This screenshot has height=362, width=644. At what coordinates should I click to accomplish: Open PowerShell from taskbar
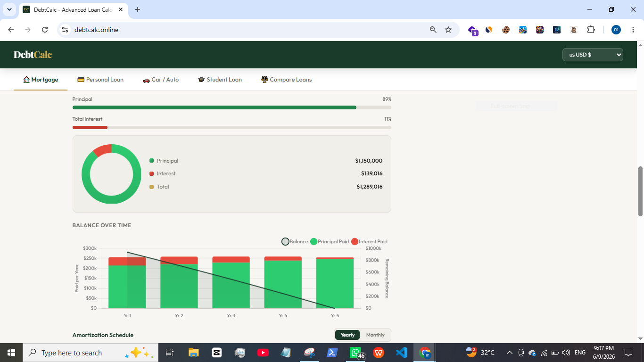tap(332, 353)
